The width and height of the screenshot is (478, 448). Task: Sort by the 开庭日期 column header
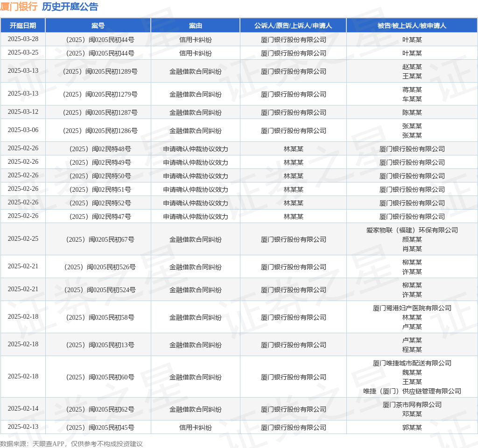(x=23, y=26)
